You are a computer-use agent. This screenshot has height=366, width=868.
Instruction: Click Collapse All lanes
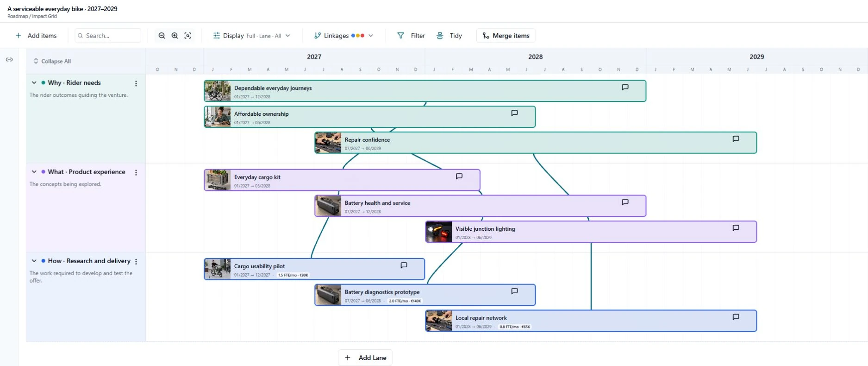(x=52, y=61)
